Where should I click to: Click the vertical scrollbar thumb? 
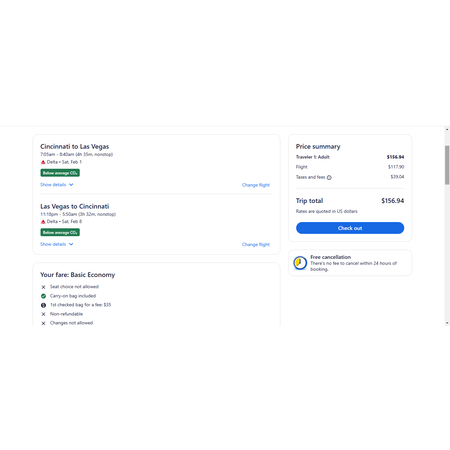tap(447, 165)
